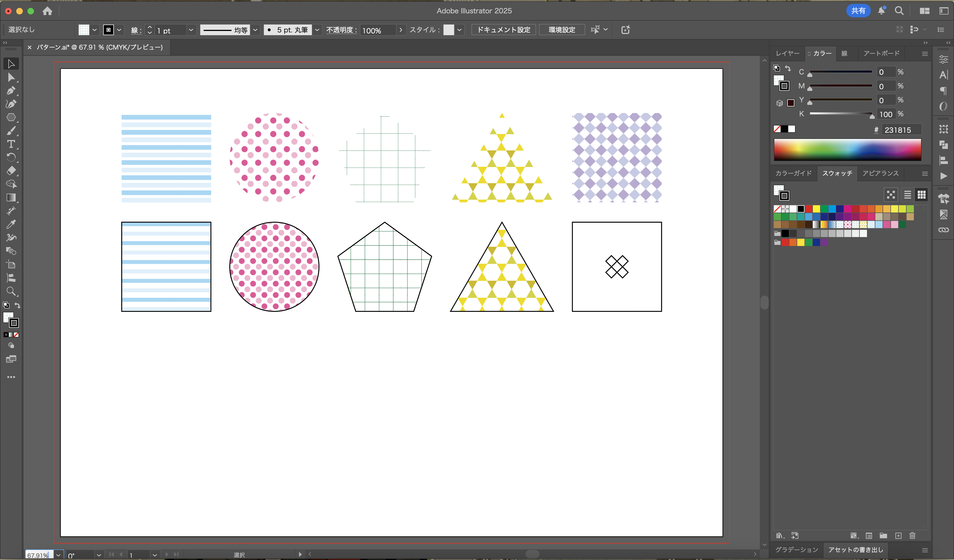Open the Edit Toolbar three-dots menu

pyautogui.click(x=11, y=377)
